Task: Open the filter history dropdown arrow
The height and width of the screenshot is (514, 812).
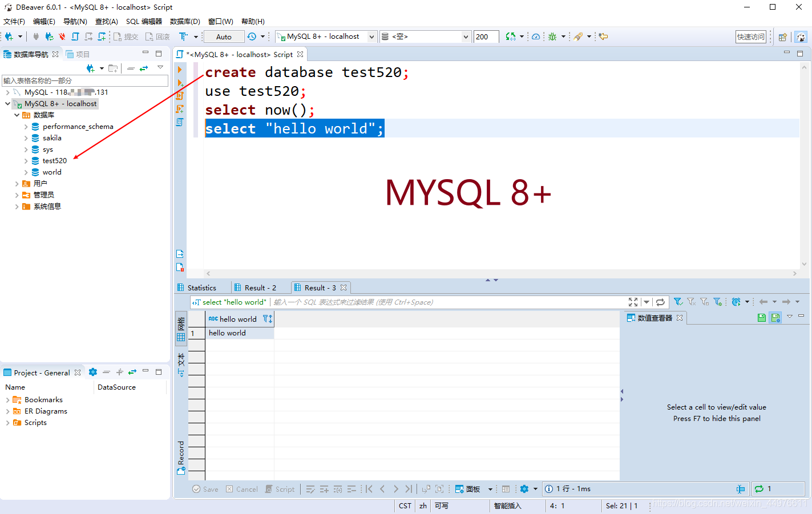Action: [x=647, y=302]
